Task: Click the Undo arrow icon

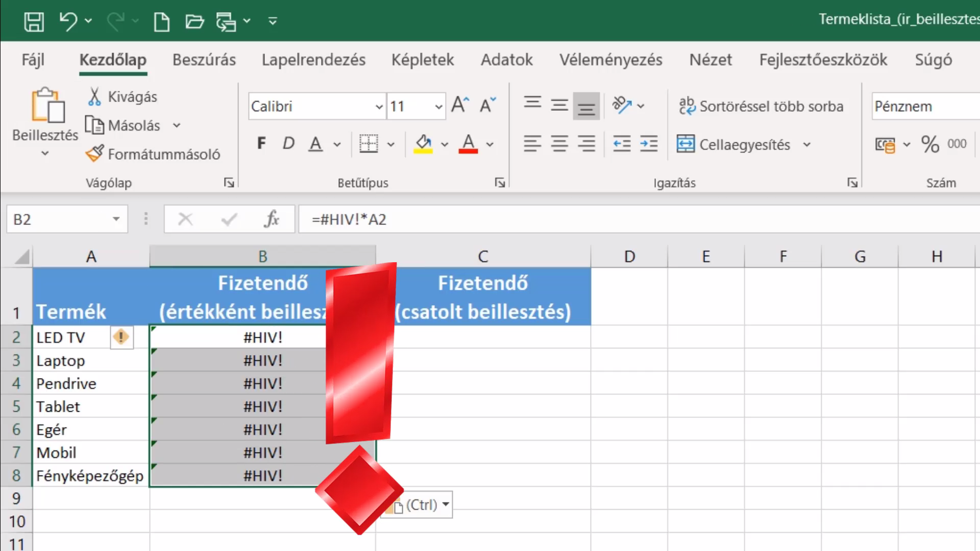Action: 68,21
